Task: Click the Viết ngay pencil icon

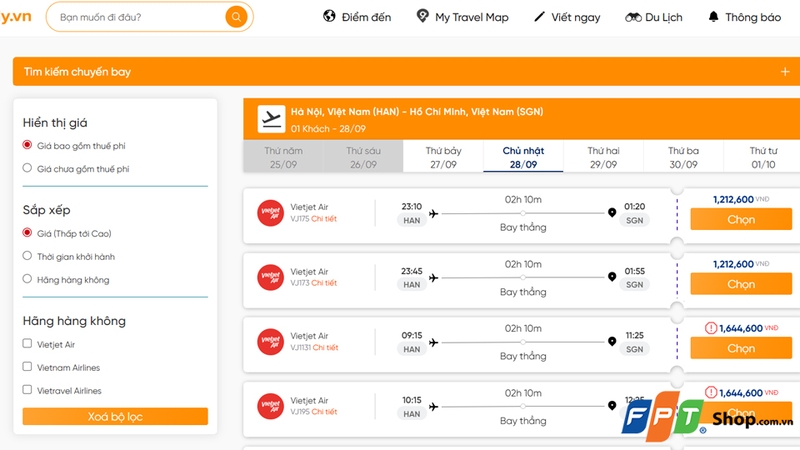Action: 540,17
